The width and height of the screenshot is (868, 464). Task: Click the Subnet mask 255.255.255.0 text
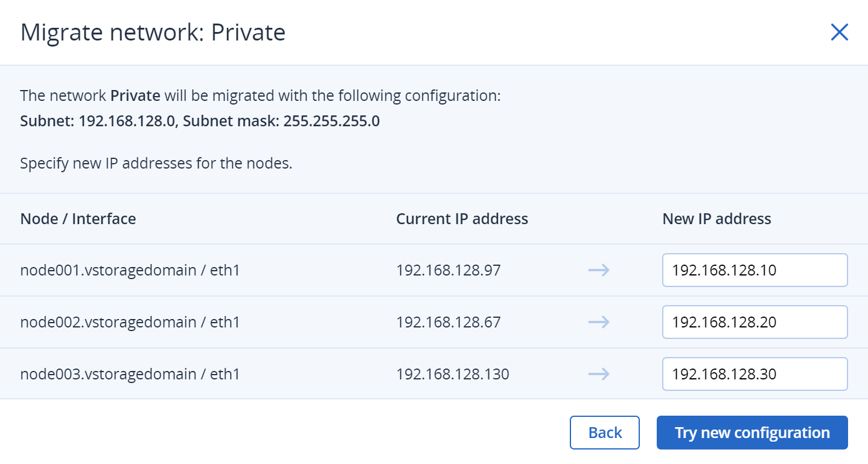[x=281, y=121]
